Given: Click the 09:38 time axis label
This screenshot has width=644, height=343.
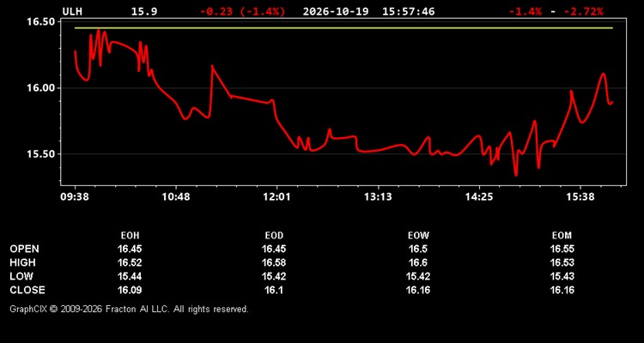Looking at the screenshot, I should pyautogui.click(x=75, y=197).
